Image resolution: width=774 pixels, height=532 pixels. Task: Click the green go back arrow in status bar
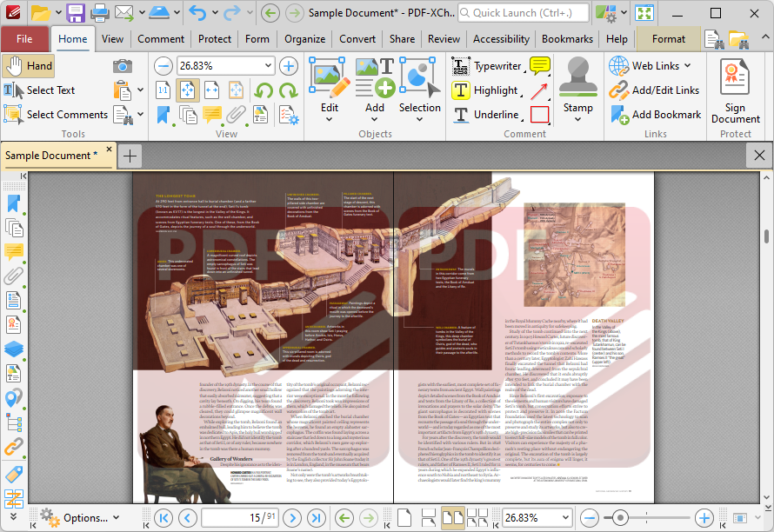pos(344,518)
